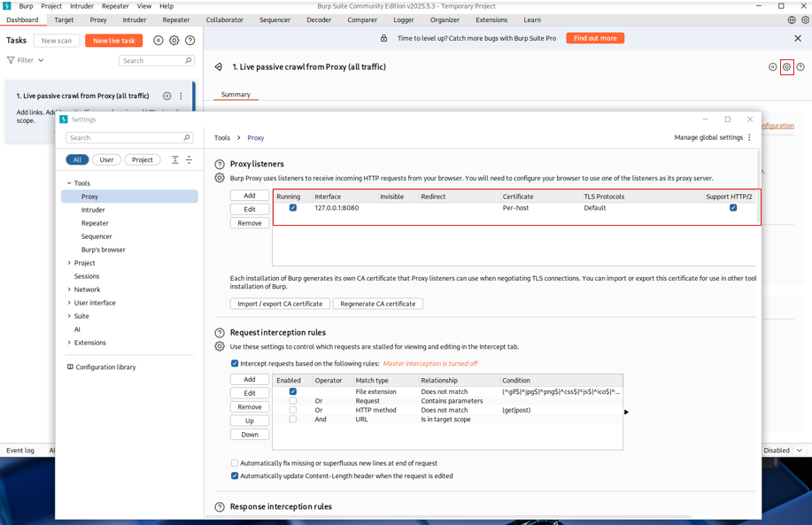
Task: Click the Configuration library book icon
Action: pyautogui.click(x=71, y=367)
